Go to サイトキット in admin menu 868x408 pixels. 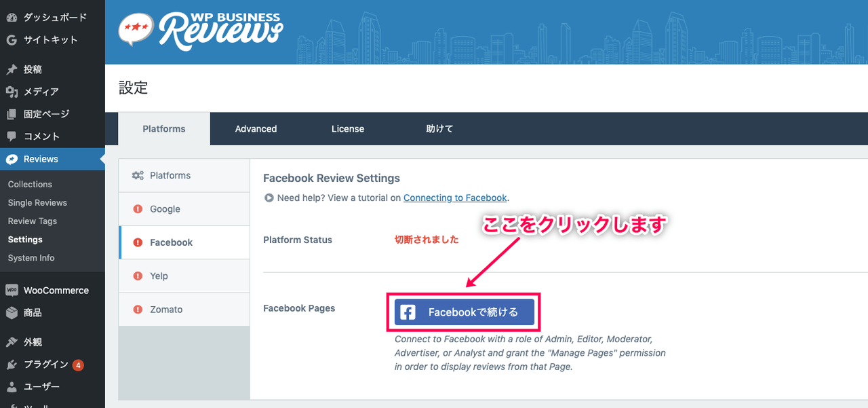coord(52,39)
